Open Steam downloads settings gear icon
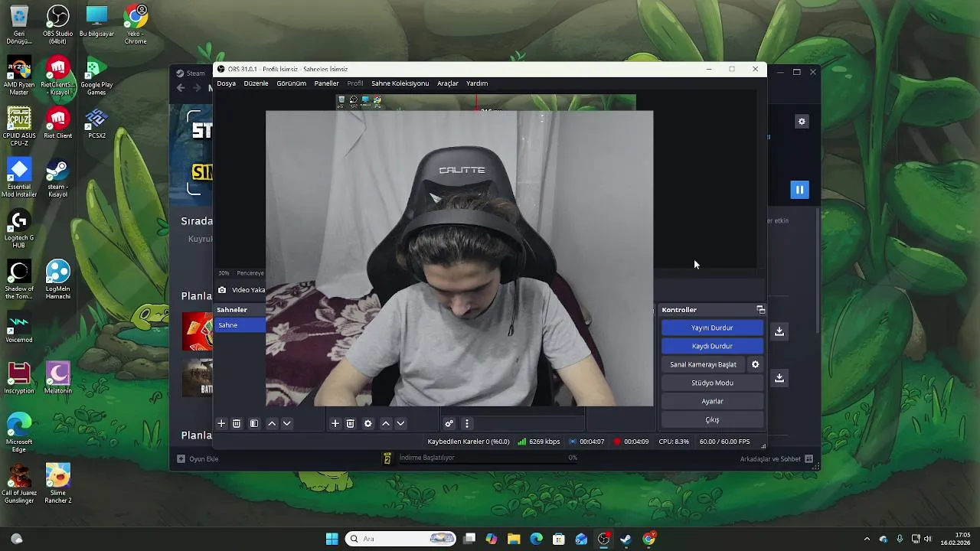Viewport: 980px width, 551px height. point(802,122)
